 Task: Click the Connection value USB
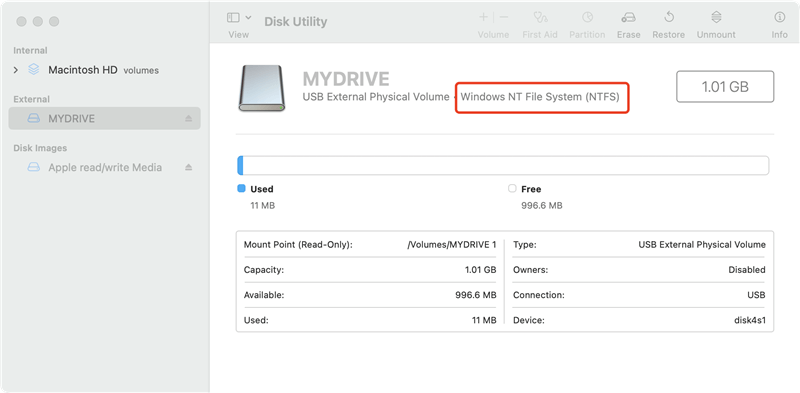(x=756, y=295)
